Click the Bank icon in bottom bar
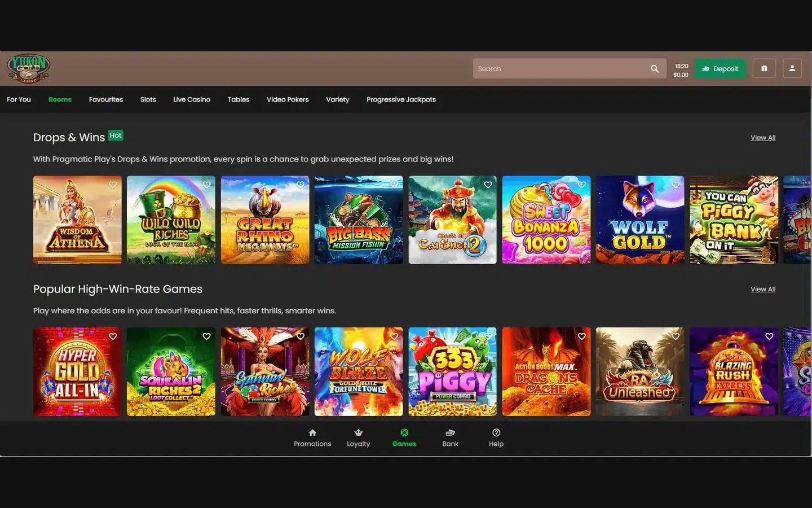The image size is (812, 508). coord(450,433)
